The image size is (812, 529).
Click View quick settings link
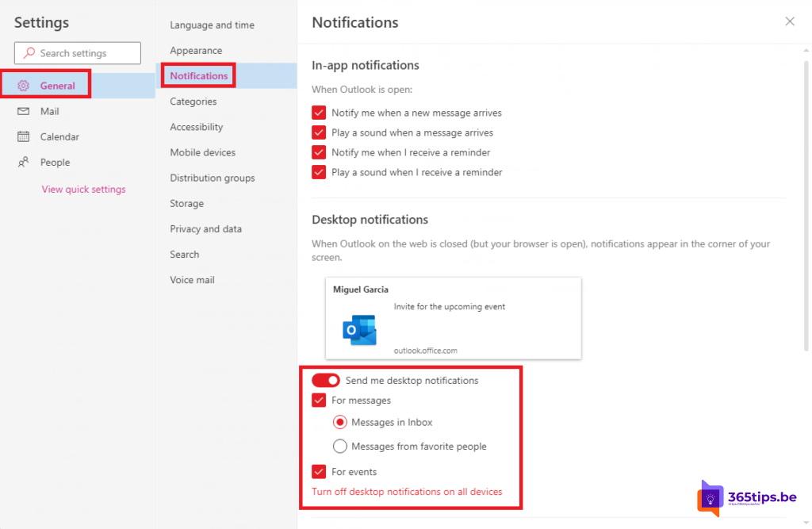click(x=83, y=190)
